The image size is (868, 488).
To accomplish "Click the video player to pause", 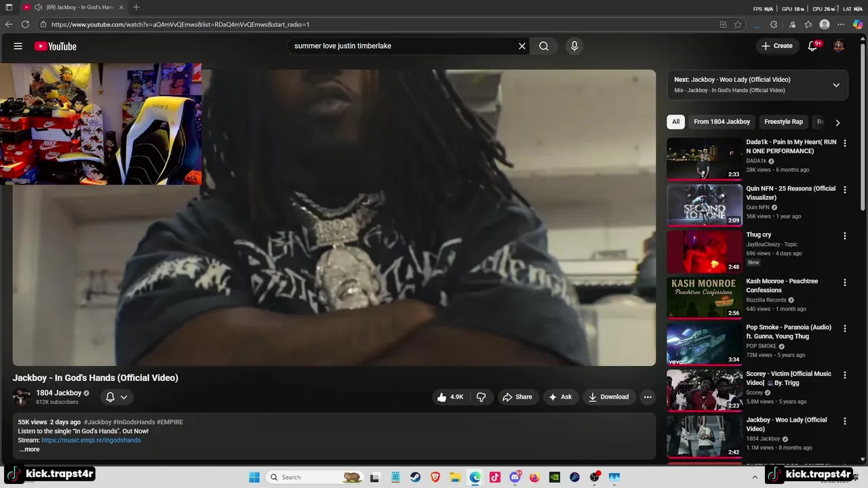I will click(334, 218).
